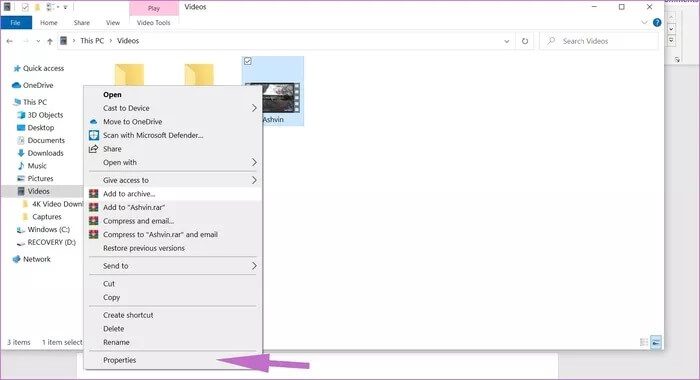Open Documents in the navigation tree
700x380 pixels.
point(46,140)
